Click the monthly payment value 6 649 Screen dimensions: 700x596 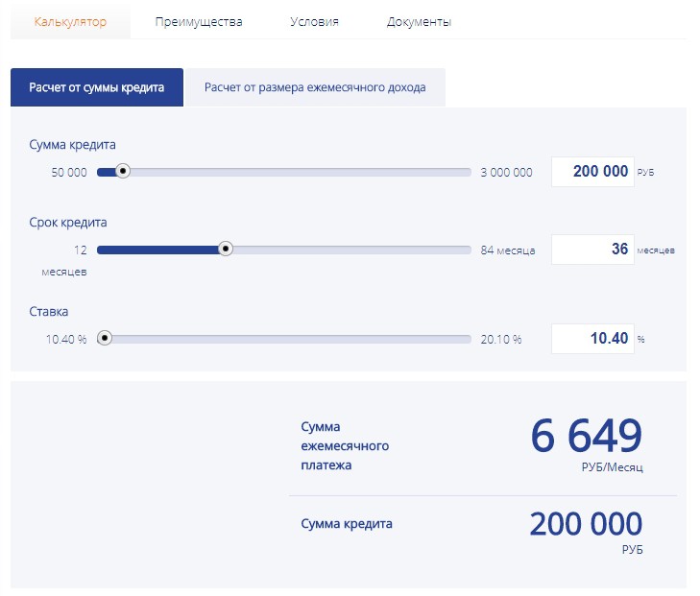click(586, 437)
